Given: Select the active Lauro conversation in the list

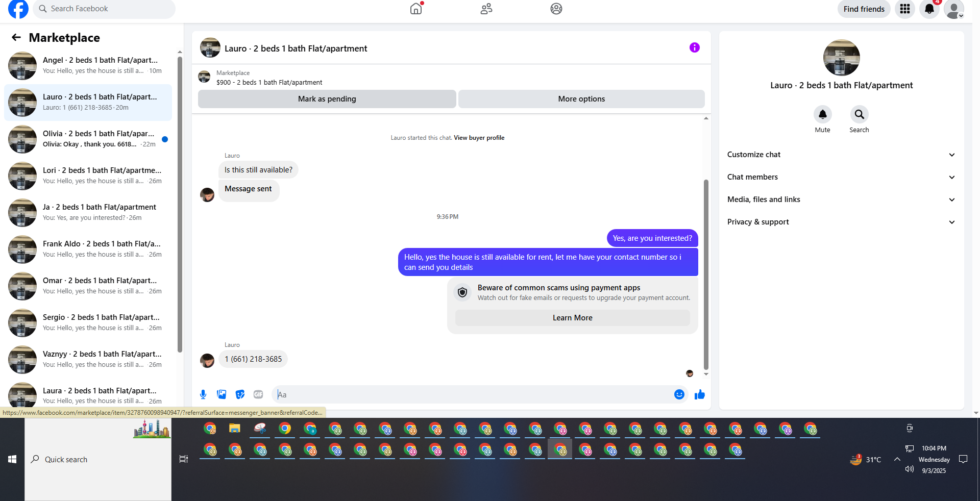Looking at the screenshot, I should (88, 103).
